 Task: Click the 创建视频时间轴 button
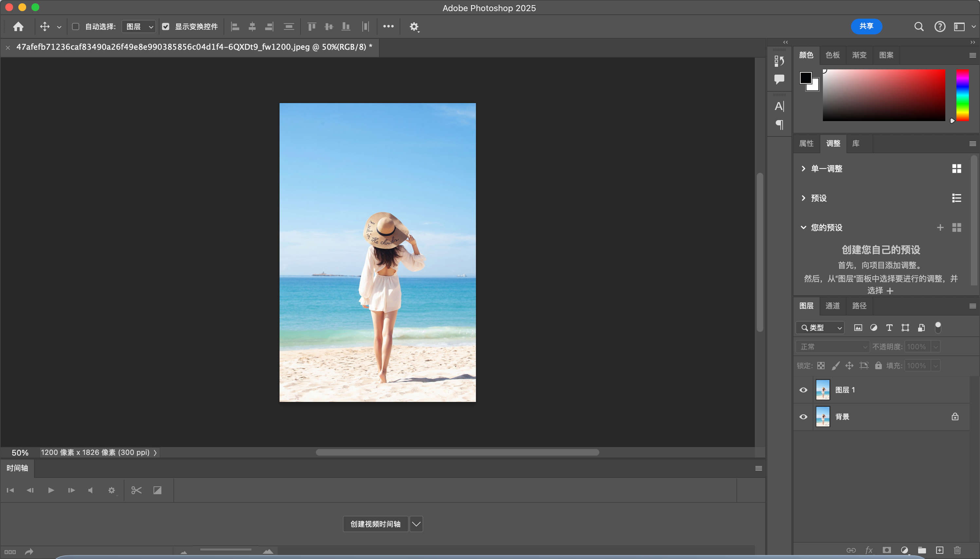[375, 524]
